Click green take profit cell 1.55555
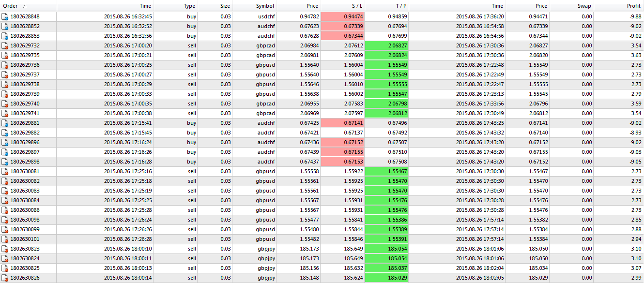This screenshot has height=283, width=644. tap(386, 84)
